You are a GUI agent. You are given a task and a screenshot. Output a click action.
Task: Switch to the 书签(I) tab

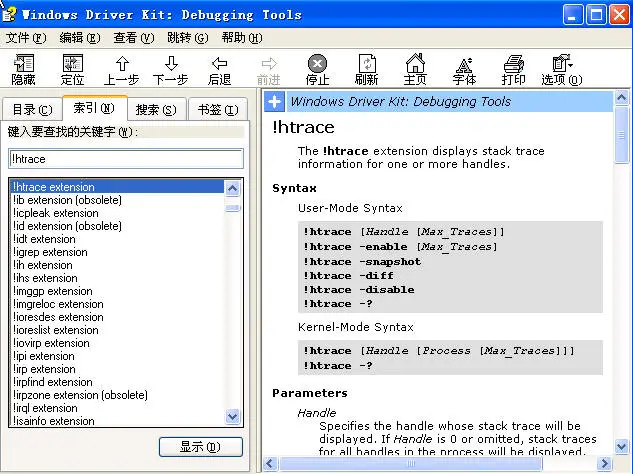218,109
